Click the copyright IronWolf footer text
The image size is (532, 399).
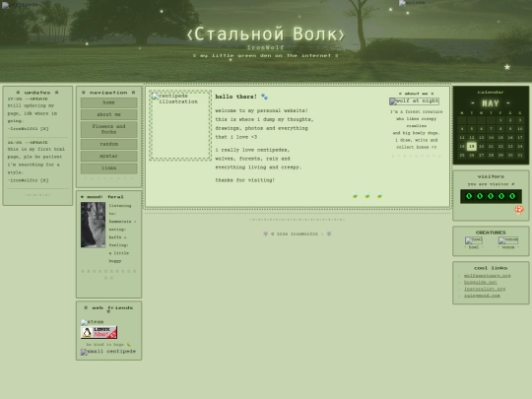click(x=297, y=233)
